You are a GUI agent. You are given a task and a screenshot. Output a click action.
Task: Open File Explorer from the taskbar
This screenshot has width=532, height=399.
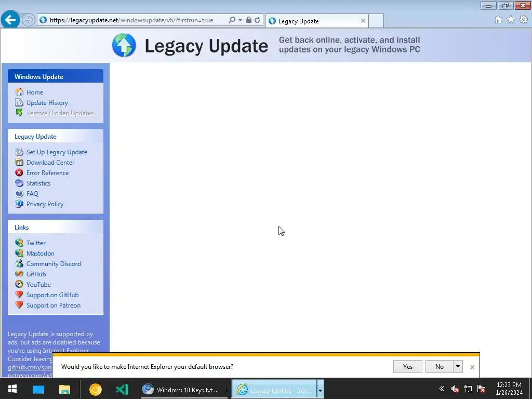[64, 390]
